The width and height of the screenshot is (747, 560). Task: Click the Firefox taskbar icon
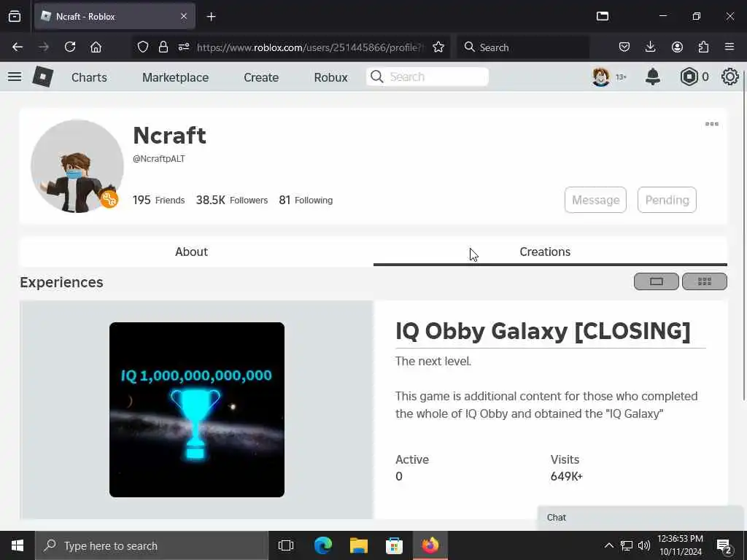[x=430, y=545]
